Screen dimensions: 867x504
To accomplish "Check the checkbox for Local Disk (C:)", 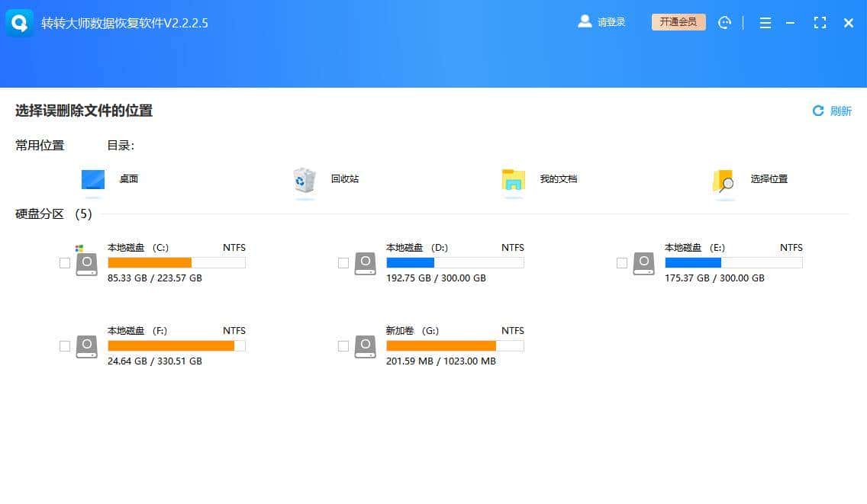I will 65,262.
